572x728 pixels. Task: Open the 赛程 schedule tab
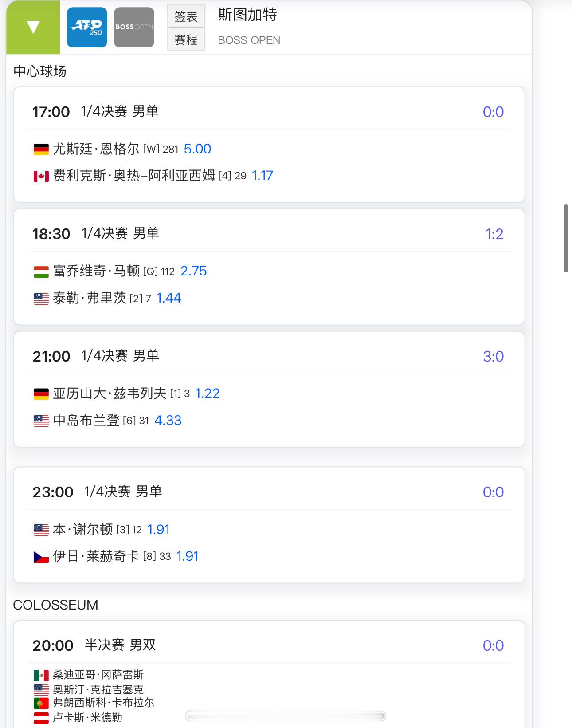click(186, 40)
